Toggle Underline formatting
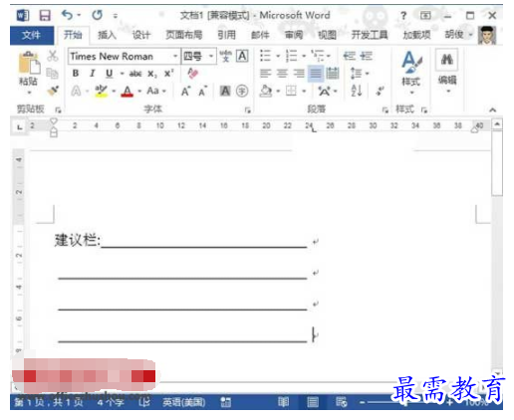 click(x=109, y=74)
